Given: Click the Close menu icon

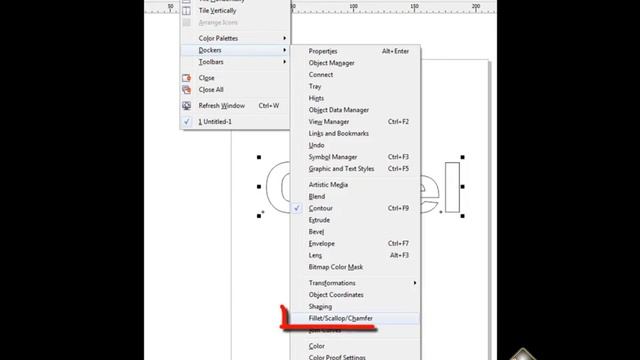Looking at the screenshot, I should pos(187,78).
